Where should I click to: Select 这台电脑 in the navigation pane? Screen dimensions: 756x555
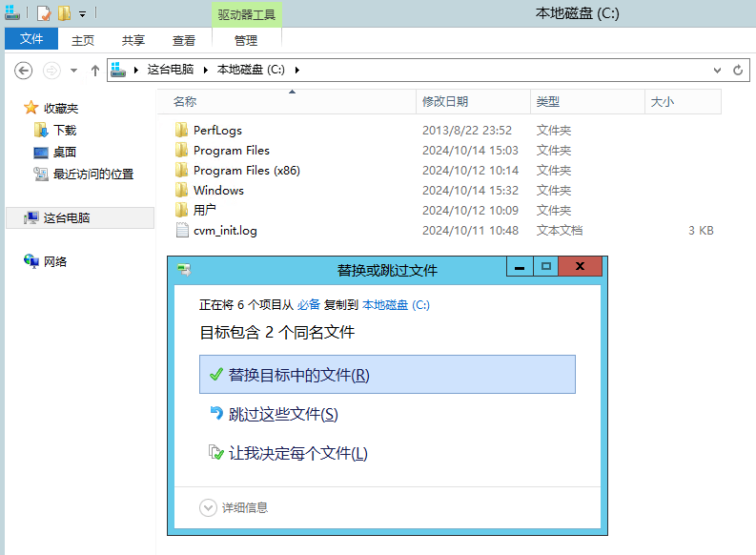80,218
